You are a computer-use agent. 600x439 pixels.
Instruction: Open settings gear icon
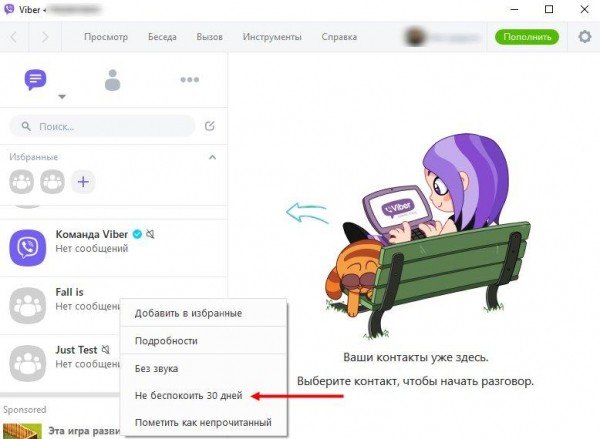pyautogui.click(x=585, y=37)
